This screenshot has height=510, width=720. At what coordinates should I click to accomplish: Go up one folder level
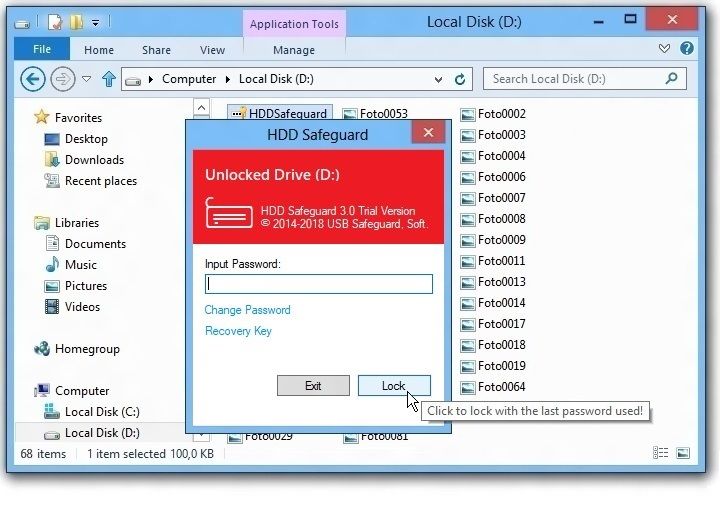pyautogui.click(x=109, y=79)
